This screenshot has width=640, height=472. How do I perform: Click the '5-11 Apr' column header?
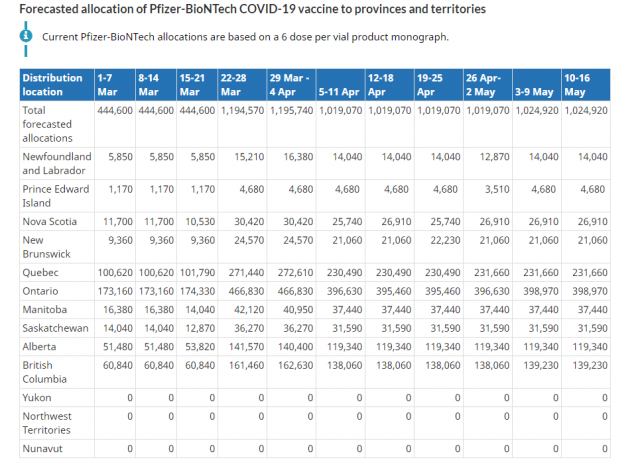point(340,85)
